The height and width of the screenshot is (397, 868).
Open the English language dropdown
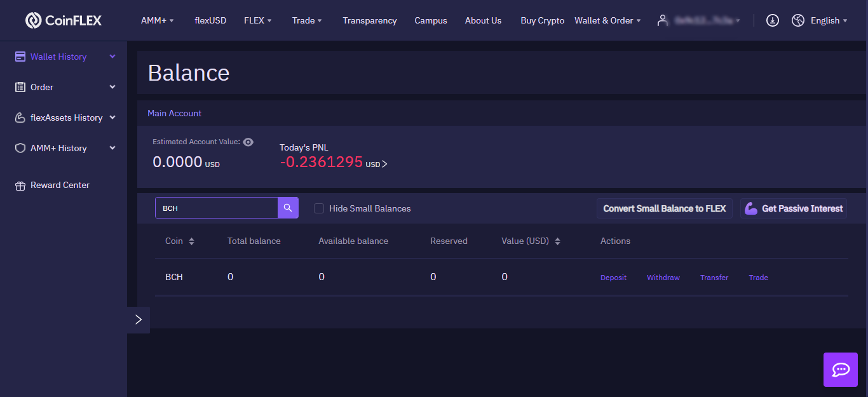point(829,20)
